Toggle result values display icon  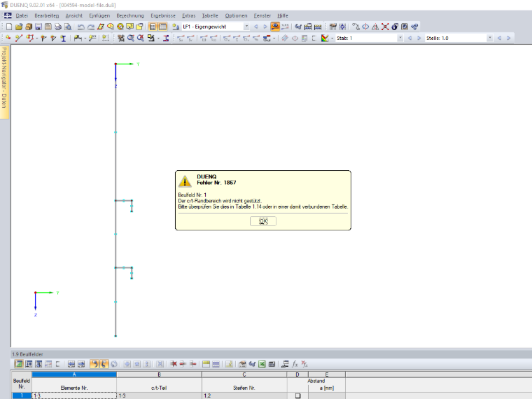pos(285,27)
